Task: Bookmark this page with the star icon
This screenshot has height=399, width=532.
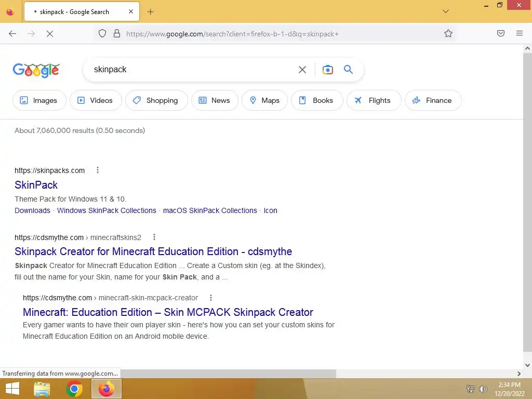Action: point(448,33)
